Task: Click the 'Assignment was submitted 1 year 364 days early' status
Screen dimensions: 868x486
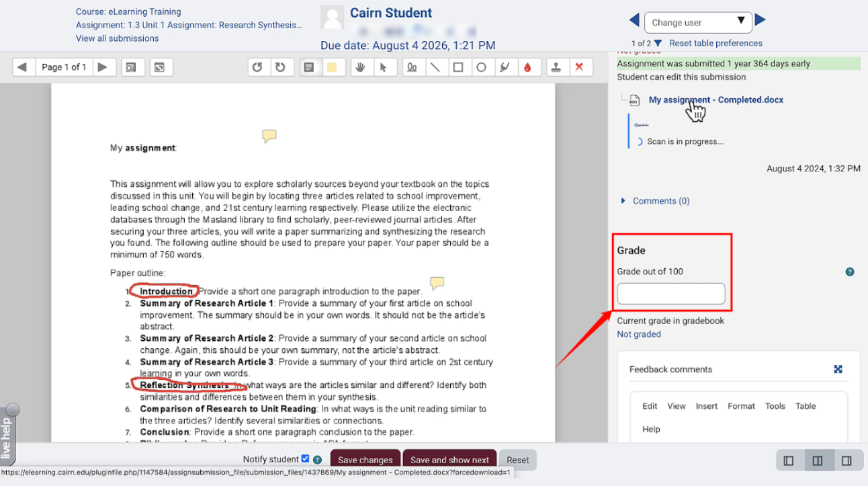Action: pyautogui.click(x=713, y=64)
